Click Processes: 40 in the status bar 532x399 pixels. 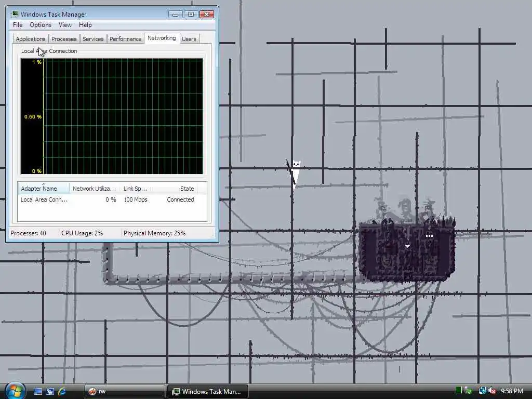coord(28,233)
